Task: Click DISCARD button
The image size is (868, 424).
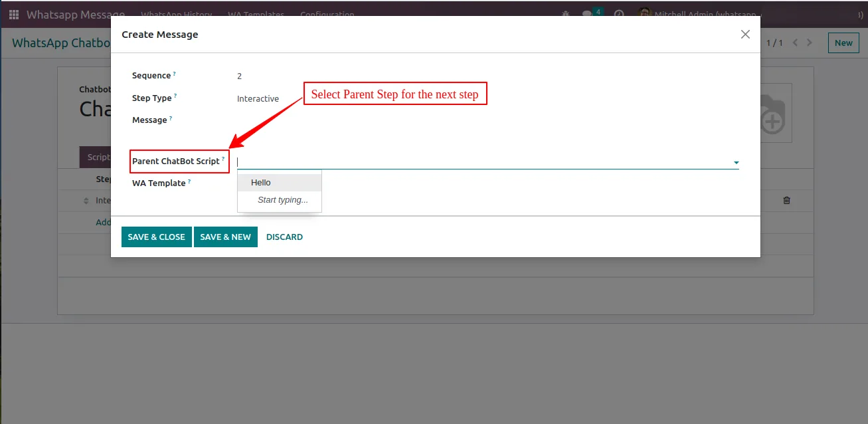Action: tap(284, 237)
